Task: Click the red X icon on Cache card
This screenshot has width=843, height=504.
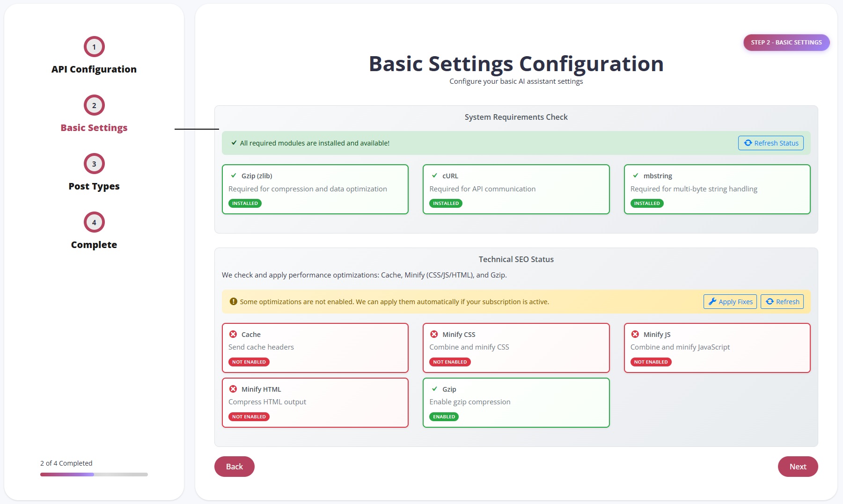Action: click(x=233, y=334)
